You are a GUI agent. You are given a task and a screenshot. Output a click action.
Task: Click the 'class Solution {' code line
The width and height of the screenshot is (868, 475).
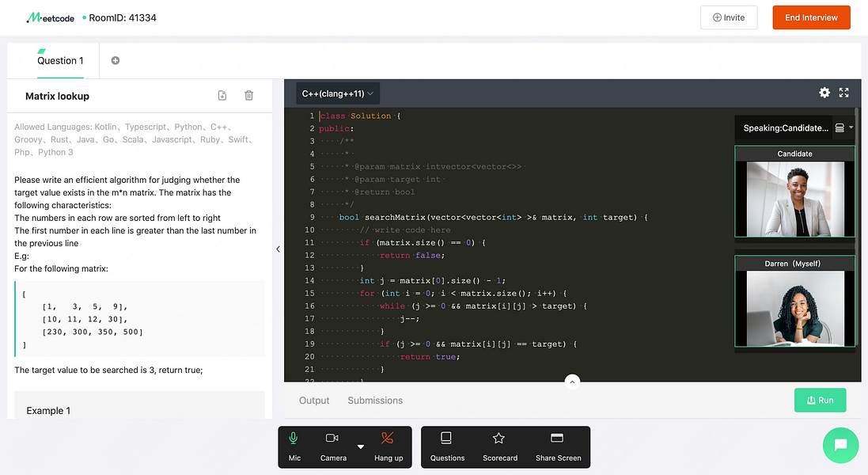tap(360, 116)
